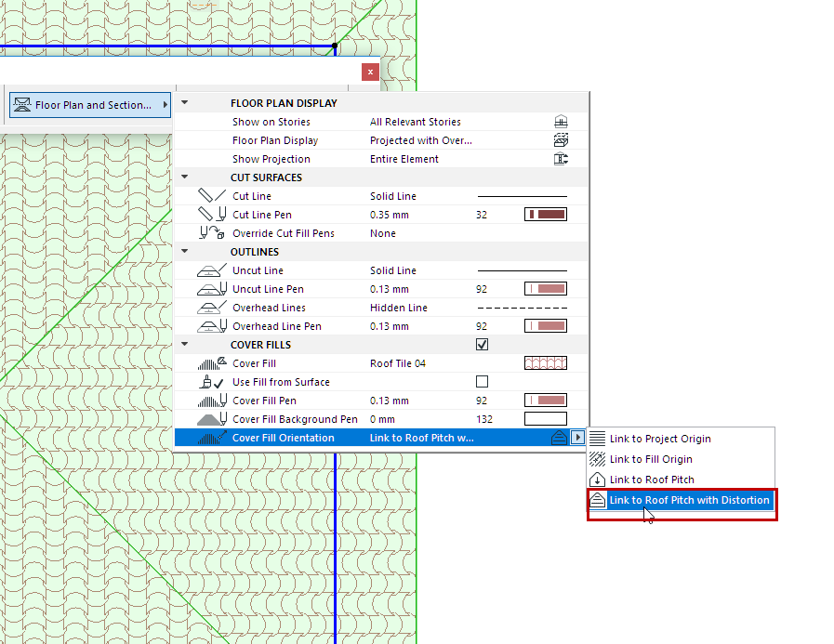Collapse the Outlines section

pyautogui.click(x=185, y=251)
